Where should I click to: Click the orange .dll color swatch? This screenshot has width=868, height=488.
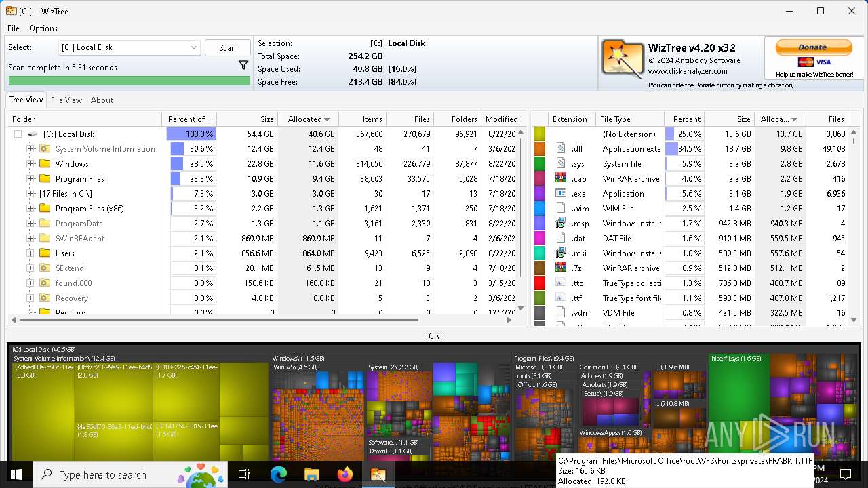point(540,149)
